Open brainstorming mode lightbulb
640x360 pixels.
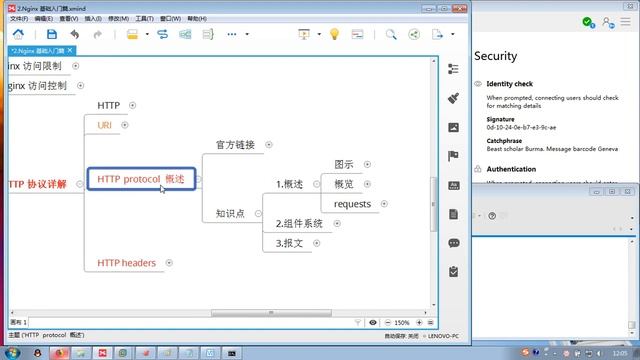point(334,34)
